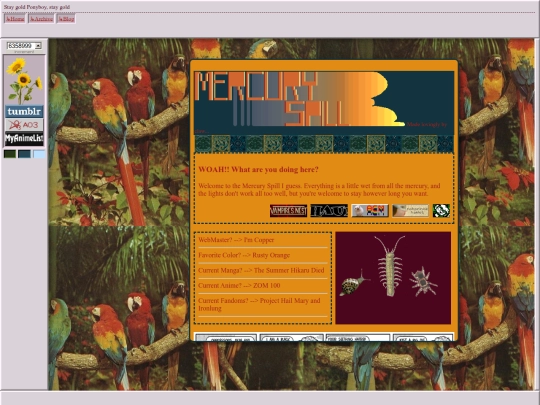Click the snail sprite image
Screen dimensions: 540x405
tap(354, 283)
